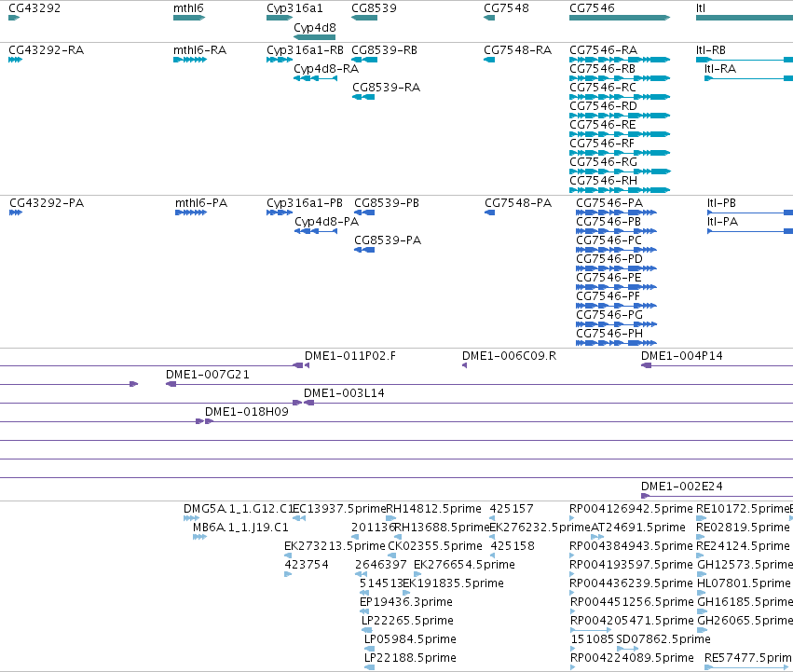Image resolution: width=793 pixels, height=672 pixels.
Task: Choose transcript CG7546-RC
Action: (620, 97)
